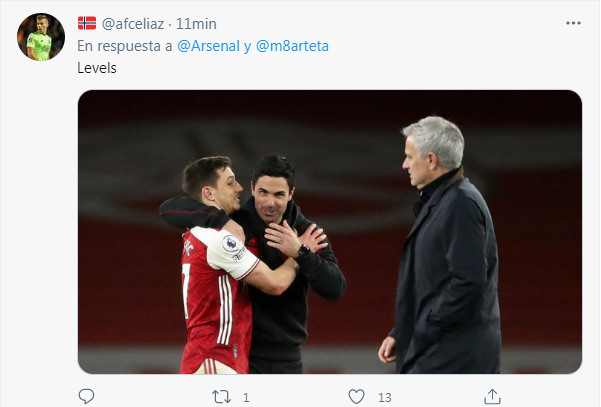The height and width of the screenshot is (407, 601).
Task: Click the Norway flag emoji display name
Action: point(87,23)
